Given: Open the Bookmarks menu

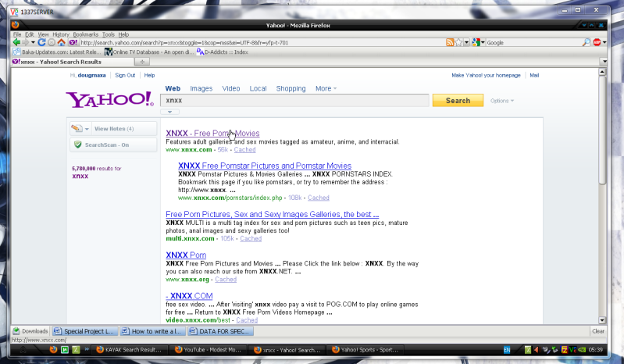Looking at the screenshot, I should coord(86,34).
